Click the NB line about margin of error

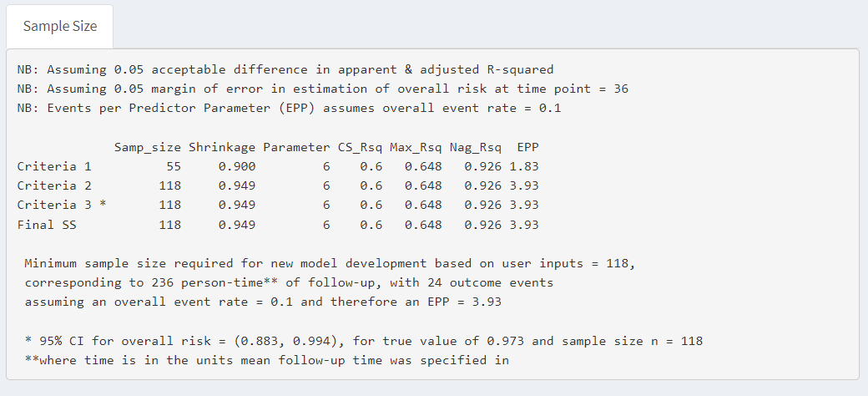[x=322, y=89]
